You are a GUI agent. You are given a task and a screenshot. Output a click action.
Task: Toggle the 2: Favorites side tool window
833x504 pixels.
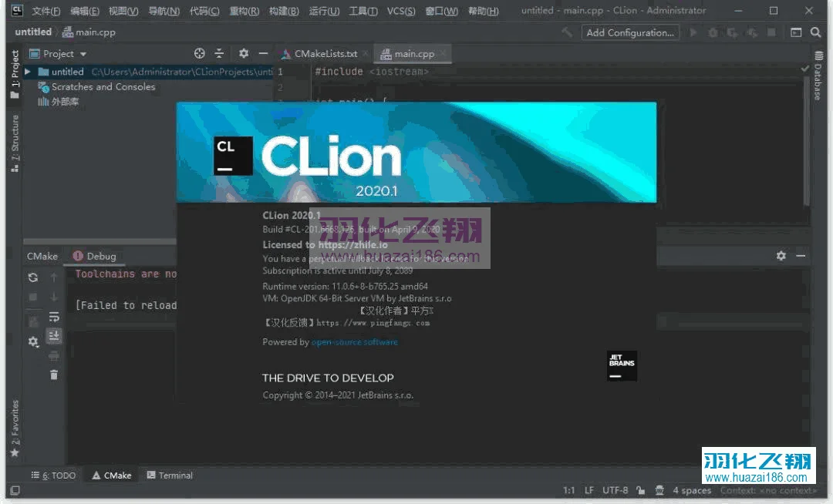click(x=15, y=428)
